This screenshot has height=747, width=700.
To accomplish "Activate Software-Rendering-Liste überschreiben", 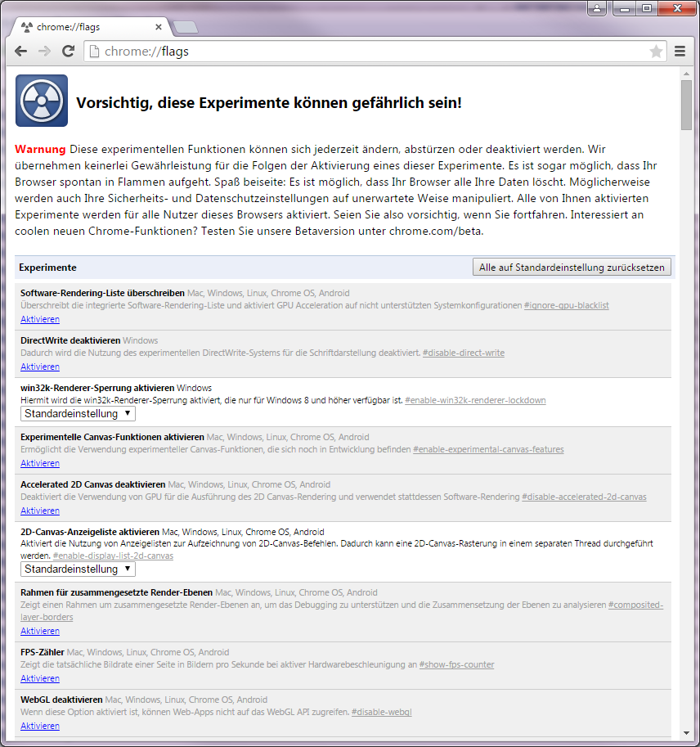I will [x=40, y=319].
